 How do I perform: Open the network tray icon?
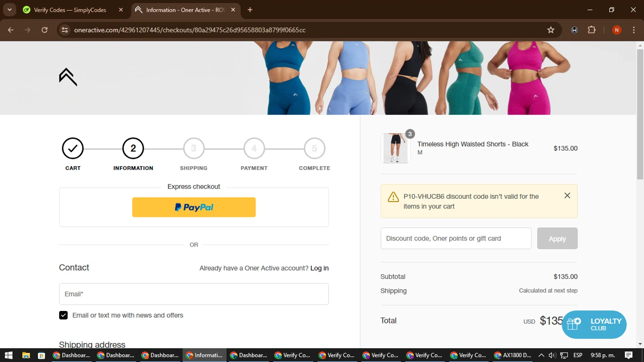point(564,356)
